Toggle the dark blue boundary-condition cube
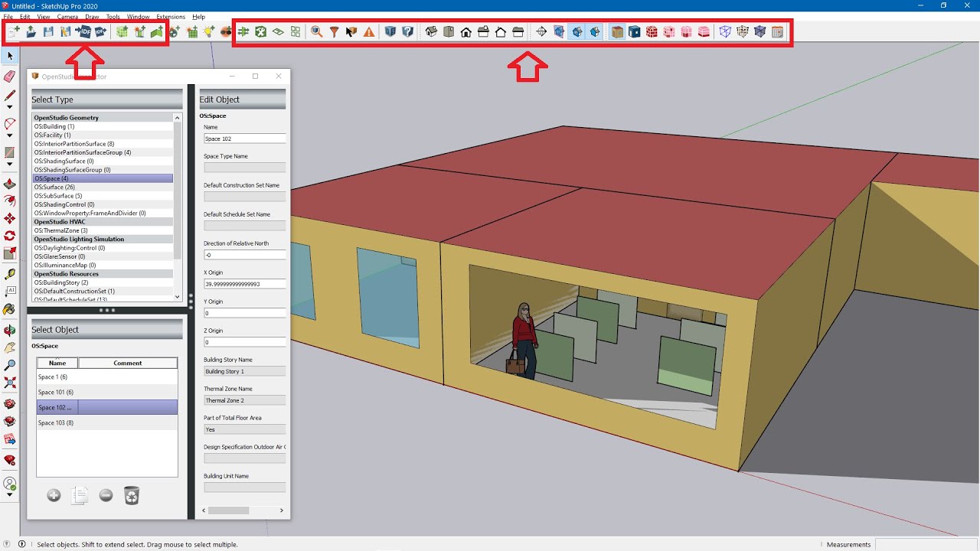 [634, 31]
